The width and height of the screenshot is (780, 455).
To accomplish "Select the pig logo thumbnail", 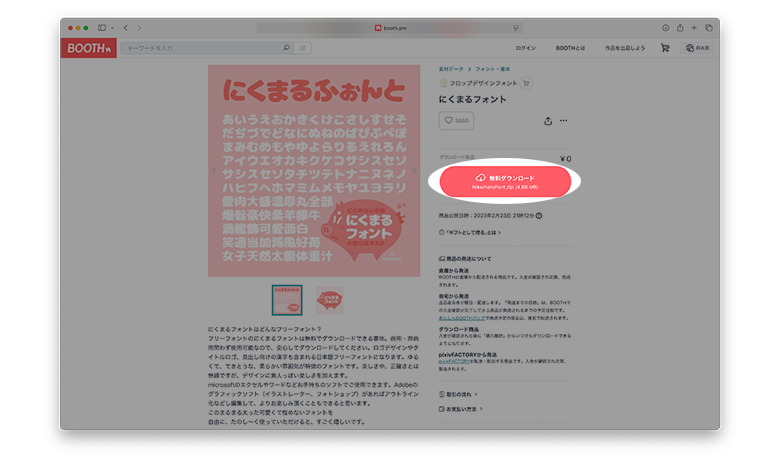I will pyautogui.click(x=329, y=300).
